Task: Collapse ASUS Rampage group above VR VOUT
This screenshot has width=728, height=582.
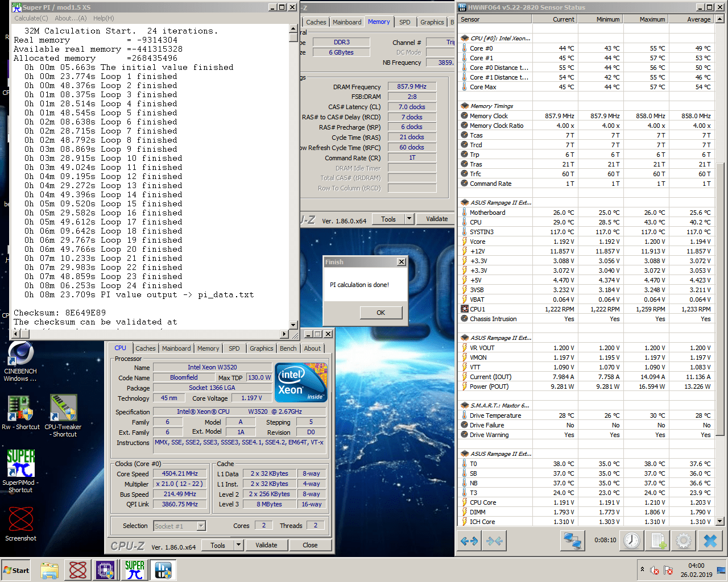Action: pyautogui.click(x=465, y=338)
